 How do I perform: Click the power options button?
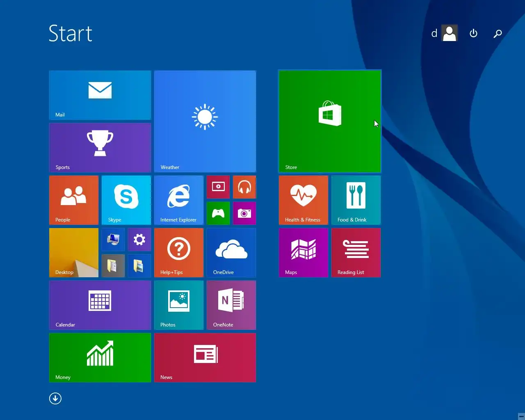(473, 33)
